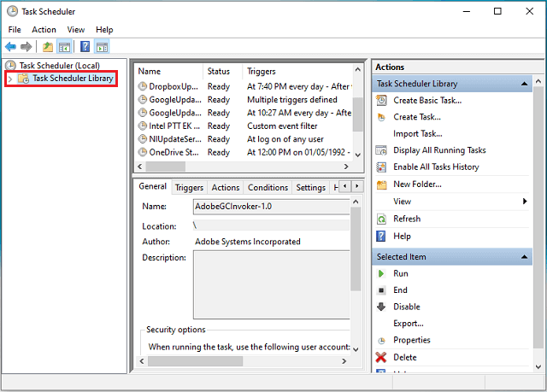
Task: Click Create Basic Task... action
Action: point(427,101)
